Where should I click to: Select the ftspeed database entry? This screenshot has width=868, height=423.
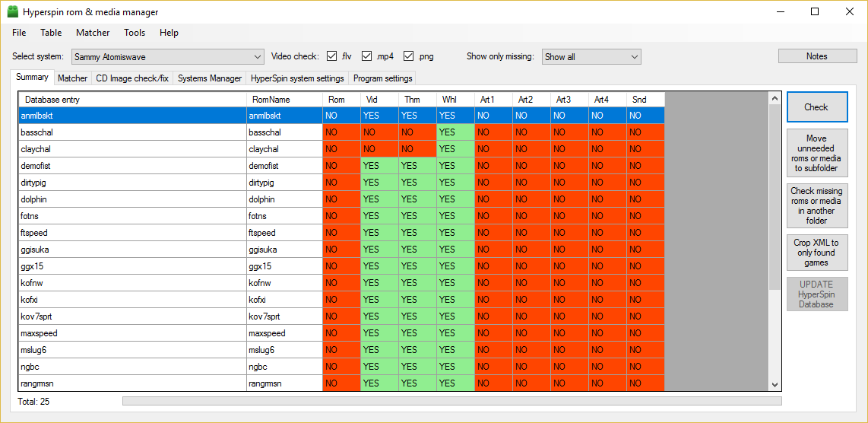pyautogui.click(x=132, y=233)
